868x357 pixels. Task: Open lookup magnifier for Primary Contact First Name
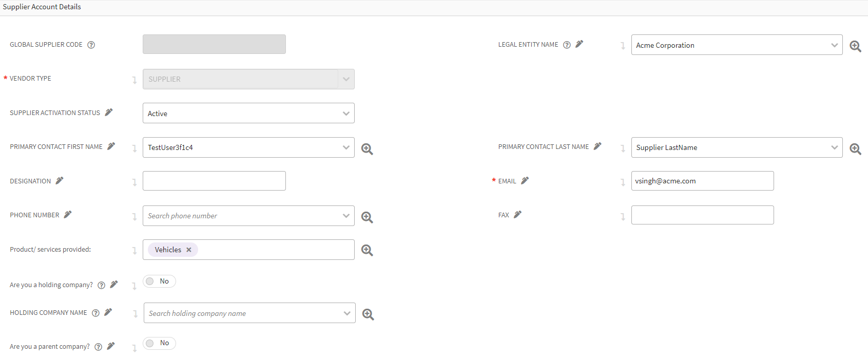(x=367, y=149)
